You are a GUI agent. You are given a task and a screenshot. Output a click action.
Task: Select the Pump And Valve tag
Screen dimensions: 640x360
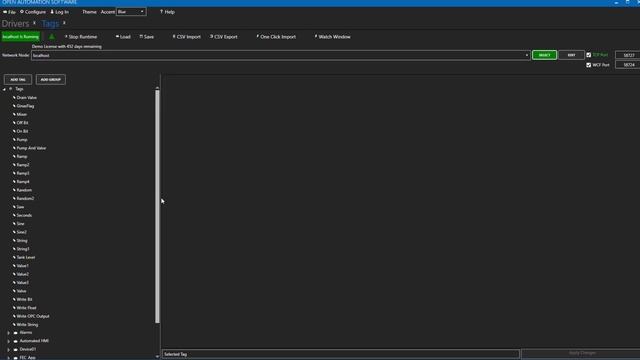[31, 148]
